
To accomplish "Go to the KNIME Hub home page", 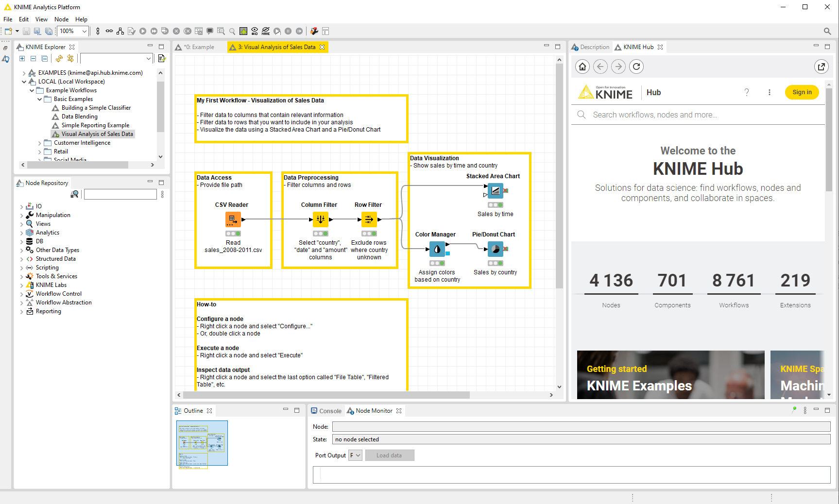I will point(582,67).
